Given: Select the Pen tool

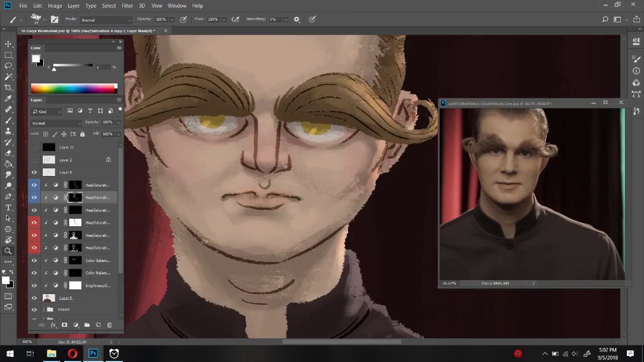Looking at the screenshot, I should pyautogui.click(x=9, y=197).
